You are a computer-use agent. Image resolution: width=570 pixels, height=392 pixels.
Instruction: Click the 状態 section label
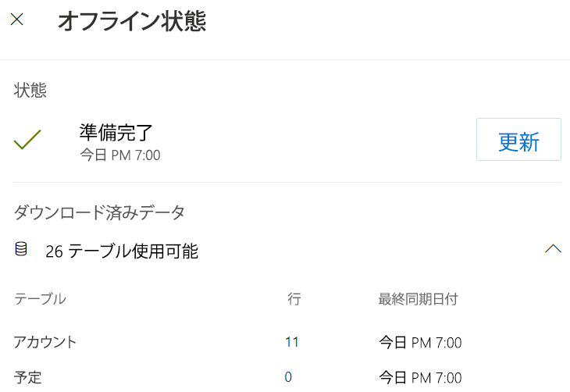[30, 91]
